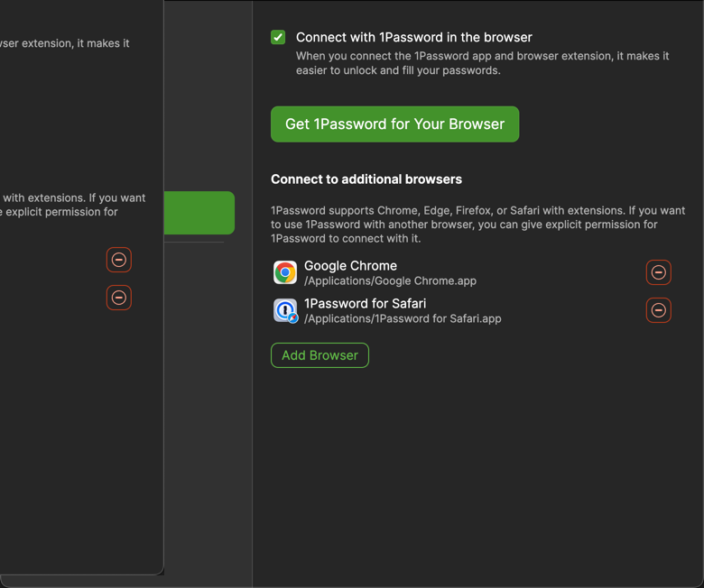
Task: Click the 1Password for Safari app icon
Action: (285, 310)
